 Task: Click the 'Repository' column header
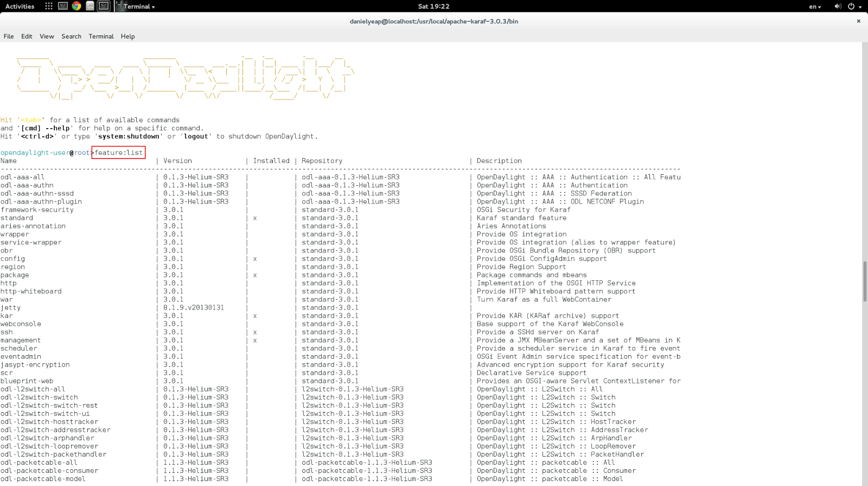tap(322, 161)
